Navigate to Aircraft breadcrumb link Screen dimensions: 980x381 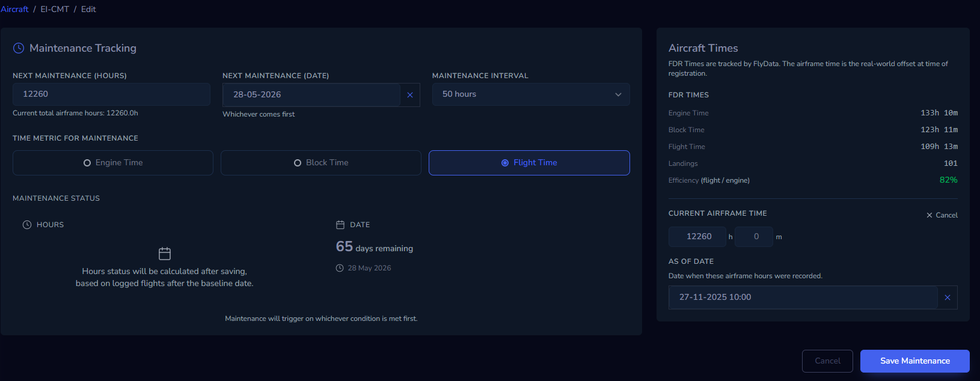click(x=14, y=9)
